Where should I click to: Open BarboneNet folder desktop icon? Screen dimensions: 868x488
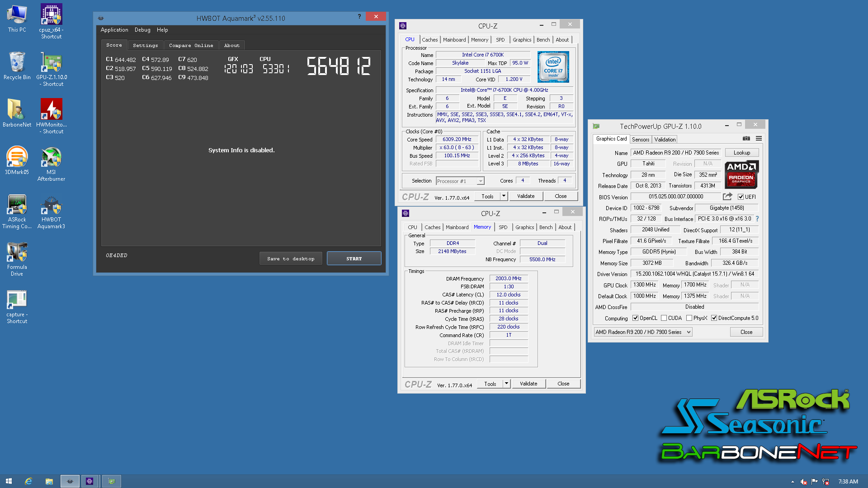click(x=17, y=113)
